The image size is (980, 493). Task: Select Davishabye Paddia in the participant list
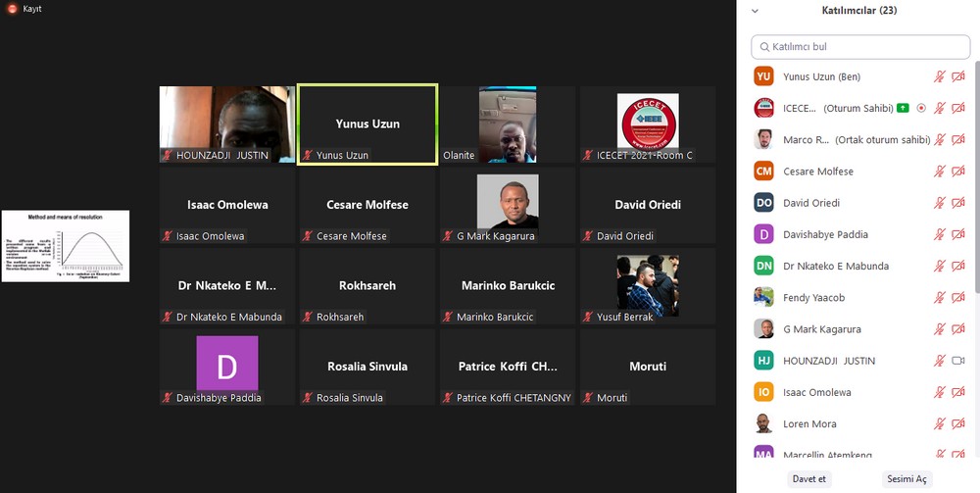(x=825, y=234)
